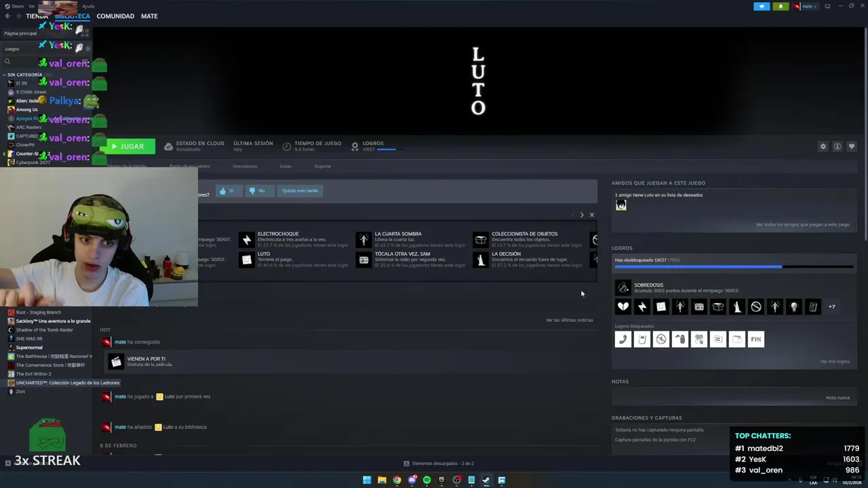This screenshot has height=488, width=868.
Task: Close the achievements showcase panel
Action: (591, 215)
